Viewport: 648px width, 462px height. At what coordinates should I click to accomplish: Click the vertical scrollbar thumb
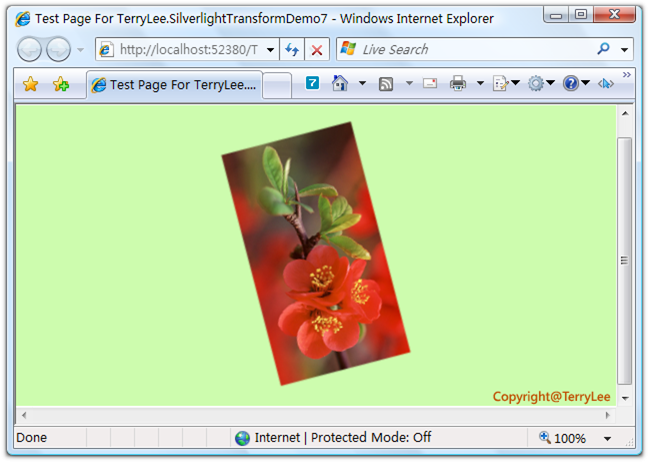pyautogui.click(x=624, y=261)
